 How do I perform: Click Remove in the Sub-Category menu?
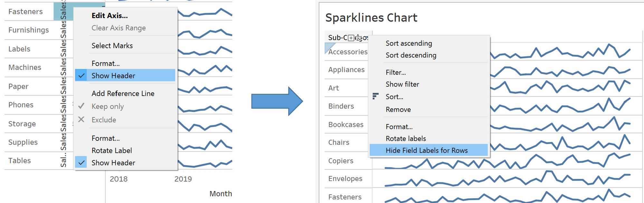[398, 110]
